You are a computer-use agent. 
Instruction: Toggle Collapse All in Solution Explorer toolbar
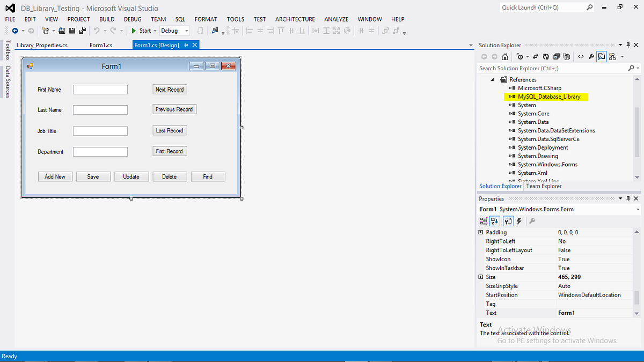pyautogui.click(x=557, y=56)
